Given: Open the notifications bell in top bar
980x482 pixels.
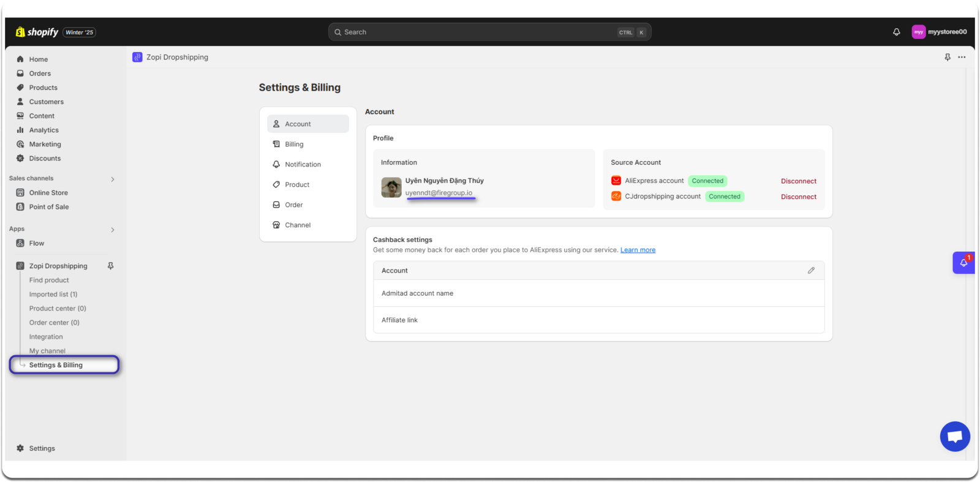Looking at the screenshot, I should (x=896, y=32).
